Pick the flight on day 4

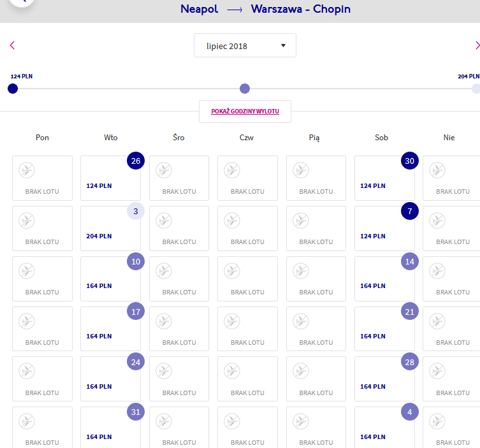(x=384, y=428)
